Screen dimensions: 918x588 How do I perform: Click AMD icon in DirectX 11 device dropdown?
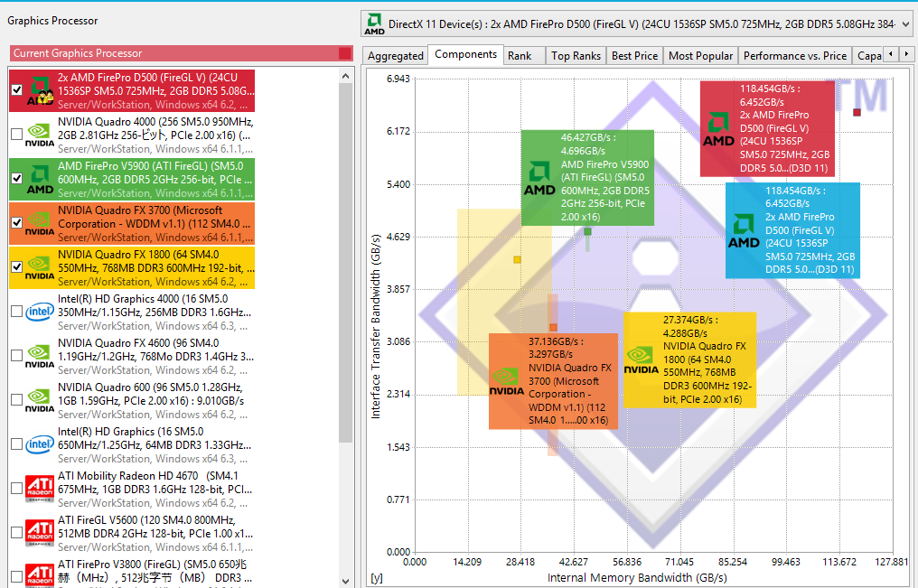point(374,24)
